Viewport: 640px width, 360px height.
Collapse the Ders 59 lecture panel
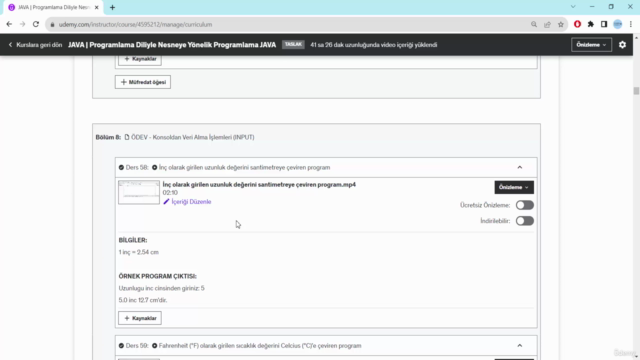point(520,346)
